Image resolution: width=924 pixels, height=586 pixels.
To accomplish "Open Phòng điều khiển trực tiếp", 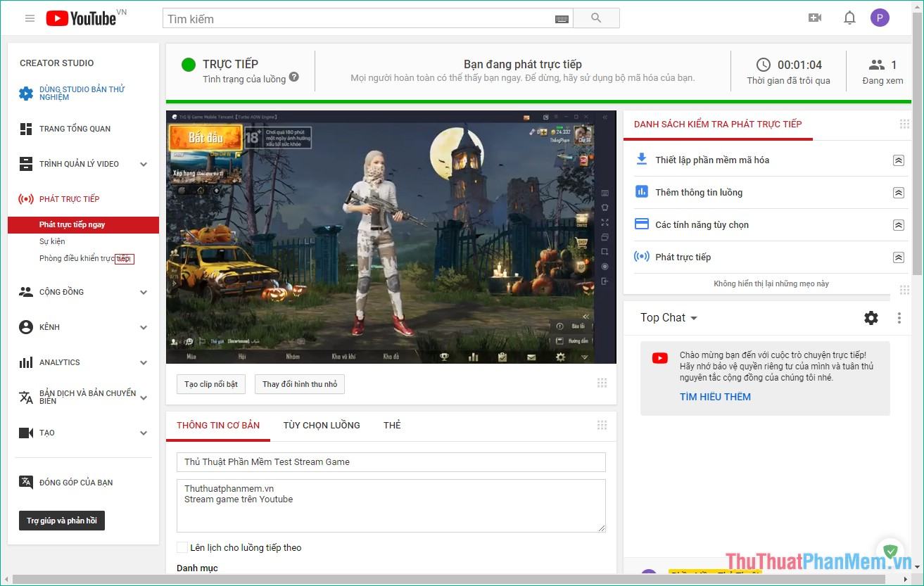I will point(86,258).
